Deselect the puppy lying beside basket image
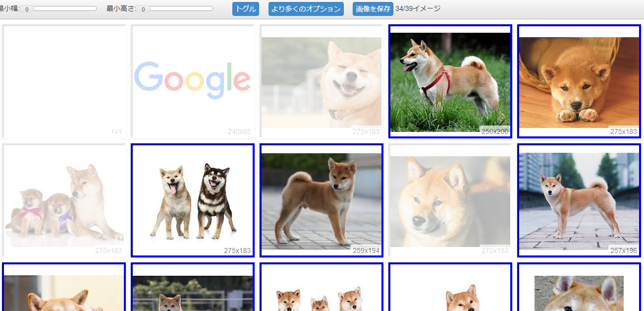The image size is (644, 311). click(579, 82)
